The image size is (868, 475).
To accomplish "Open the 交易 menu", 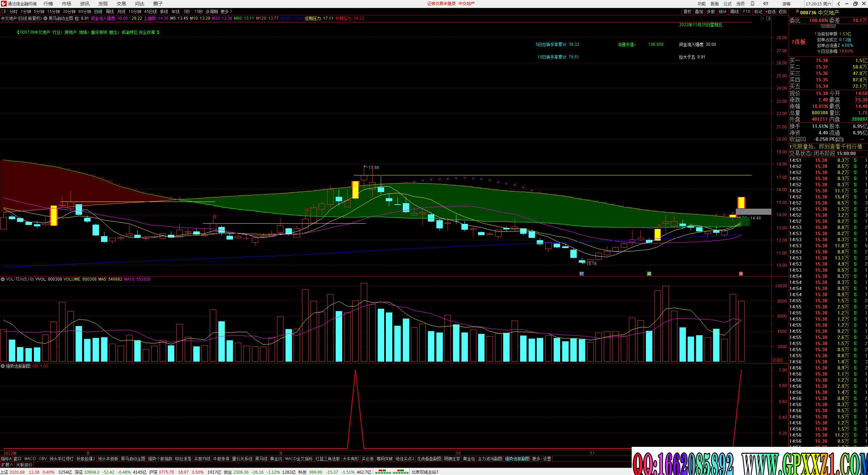I will 121,4.
